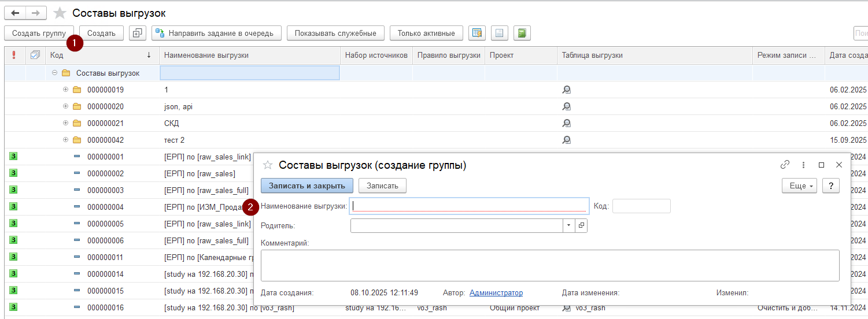Open the Родитель dropdown arrow
Viewport: 868px width, 319px height.
[568, 225]
